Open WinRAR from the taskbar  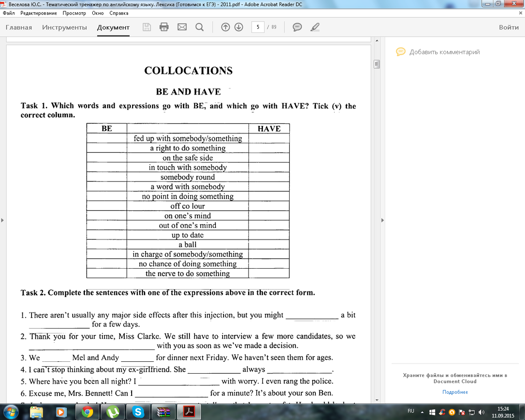click(164, 412)
